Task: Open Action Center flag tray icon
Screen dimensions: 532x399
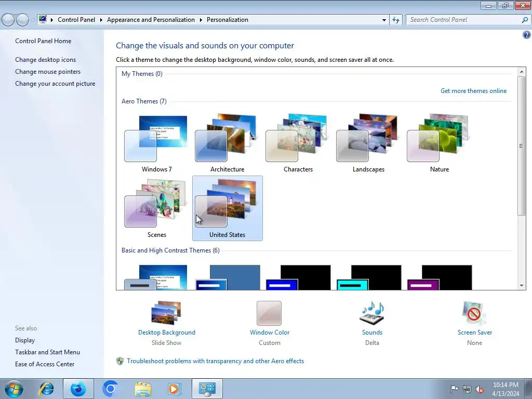Action: 454,389
